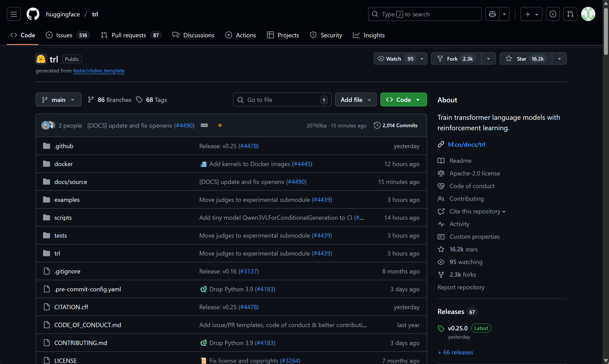Click the issues inbox icon in header
The height and width of the screenshot is (364, 609).
point(553,14)
